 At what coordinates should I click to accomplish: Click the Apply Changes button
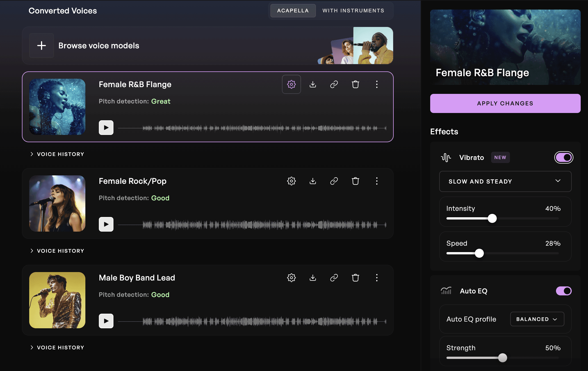coord(505,103)
